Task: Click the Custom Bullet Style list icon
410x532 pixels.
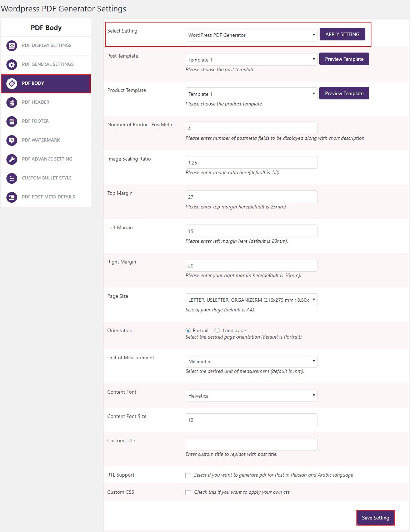Action: pos(12,178)
